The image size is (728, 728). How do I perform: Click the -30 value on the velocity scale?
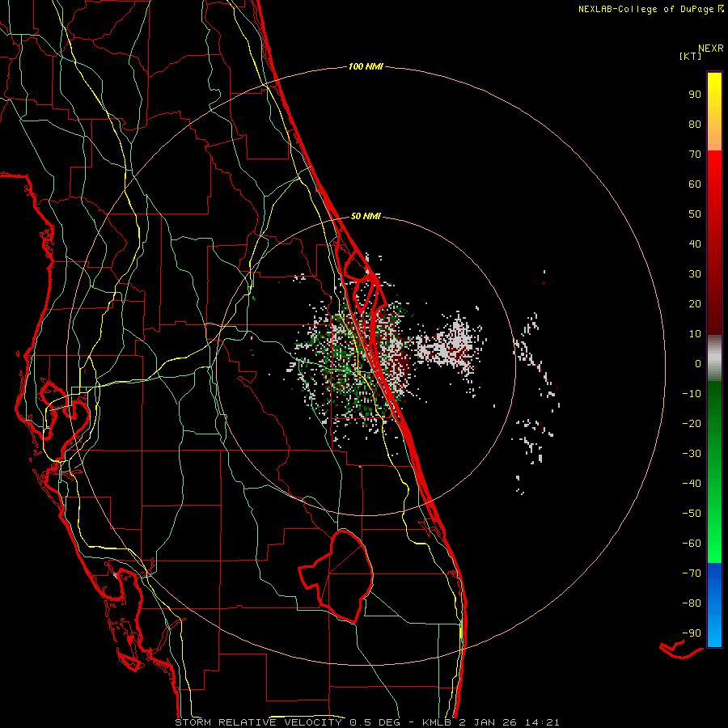[x=692, y=454]
